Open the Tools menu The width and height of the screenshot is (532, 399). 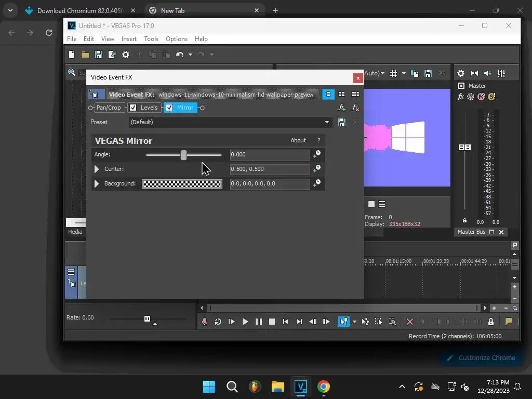point(151,38)
